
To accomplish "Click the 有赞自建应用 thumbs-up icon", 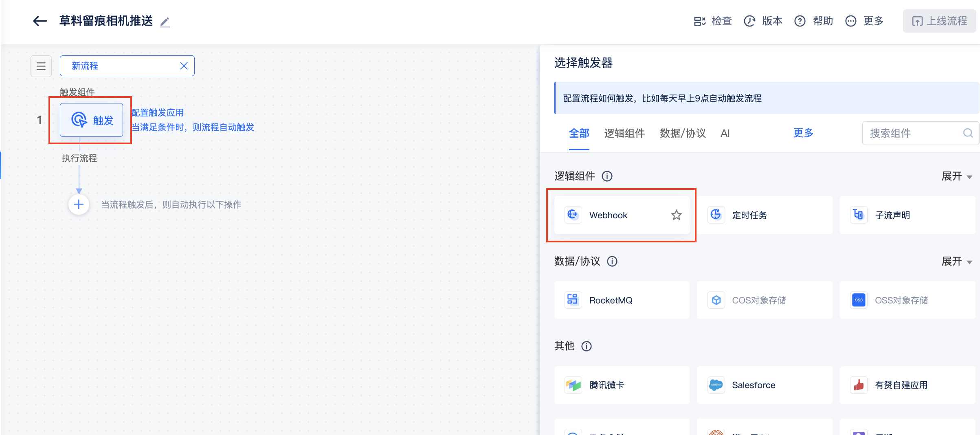I will coord(859,385).
